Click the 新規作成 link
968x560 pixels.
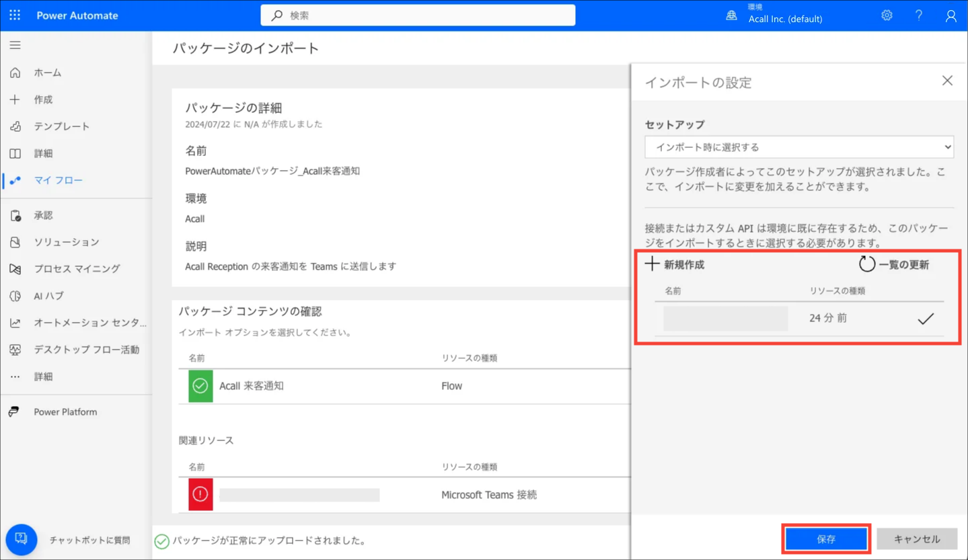point(684,265)
